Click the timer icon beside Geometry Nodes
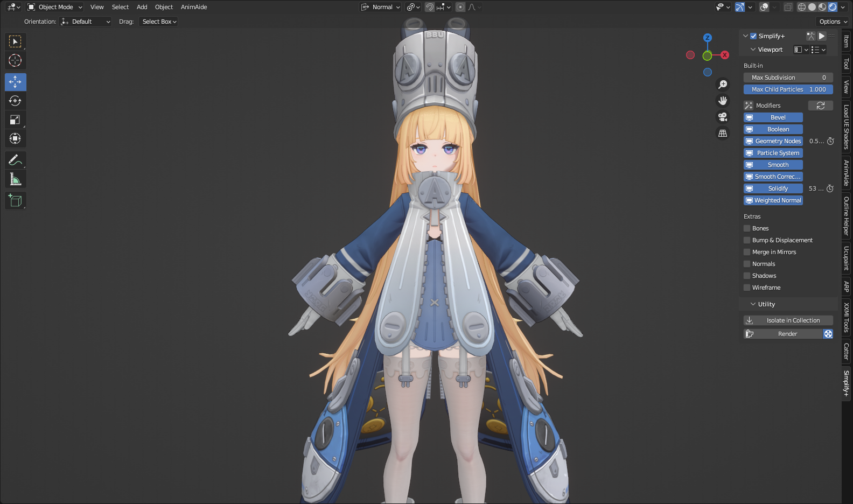 [x=830, y=141]
